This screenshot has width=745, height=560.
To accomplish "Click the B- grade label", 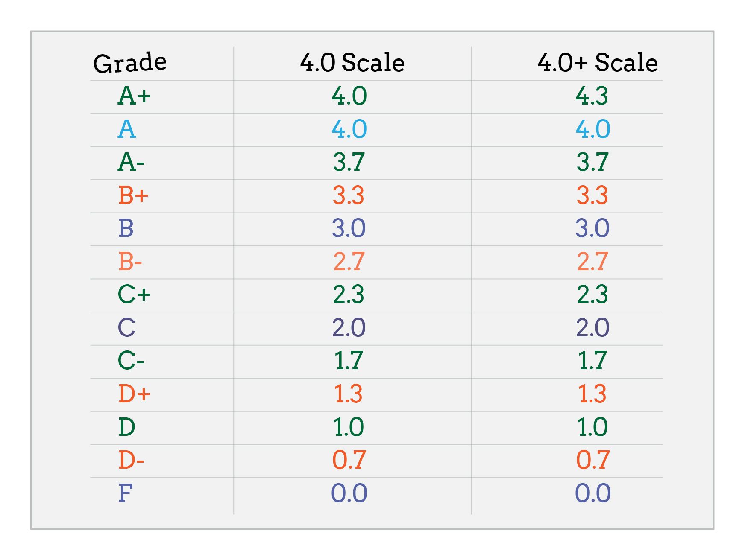I will [x=130, y=261].
